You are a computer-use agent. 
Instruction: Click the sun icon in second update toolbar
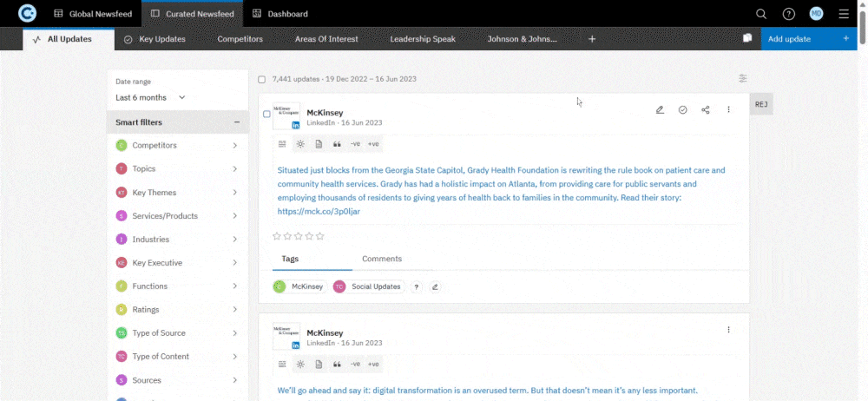tap(300, 364)
